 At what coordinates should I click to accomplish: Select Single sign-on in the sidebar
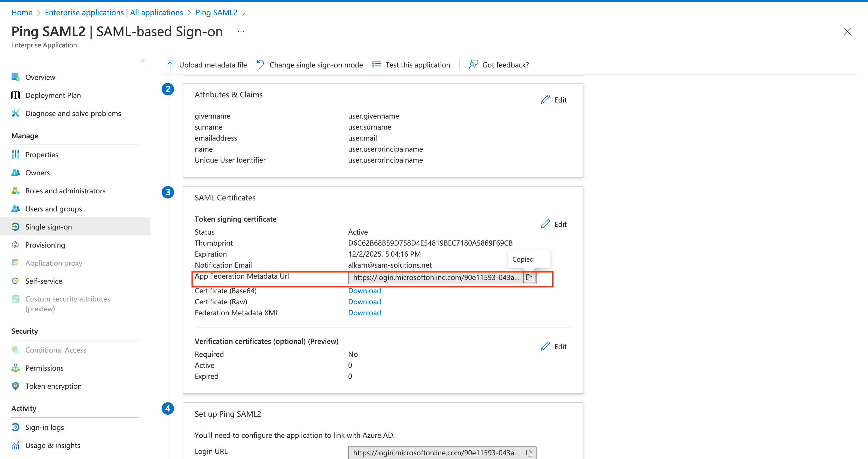[49, 227]
